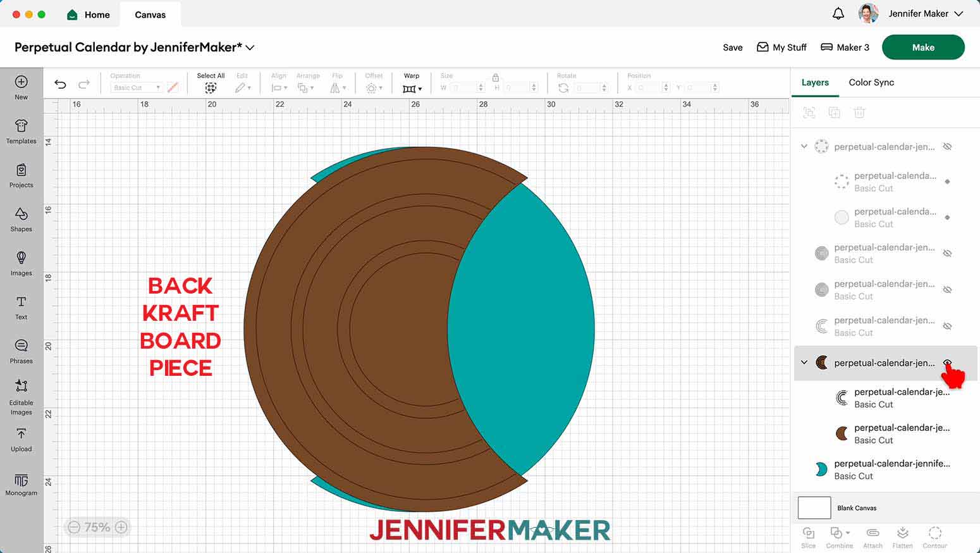Click the New project icon

[x=21, y=82]
